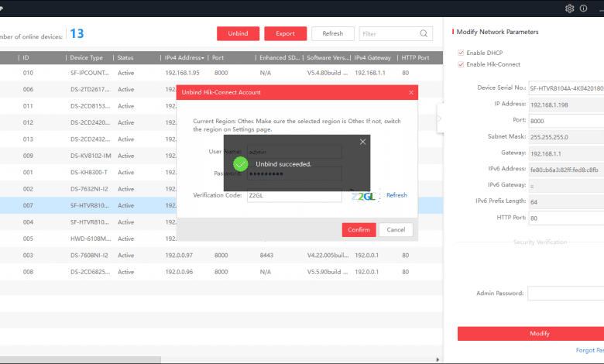Click the horizontal scrollbar thumb
The width and height of the screenshot is (604, 364).
tap(80, 360)
